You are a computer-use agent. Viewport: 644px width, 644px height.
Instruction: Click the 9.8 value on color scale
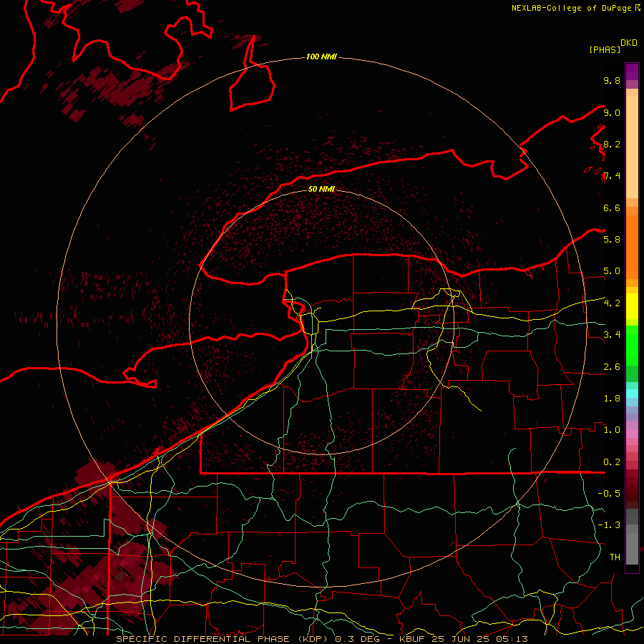coord(612,80)
